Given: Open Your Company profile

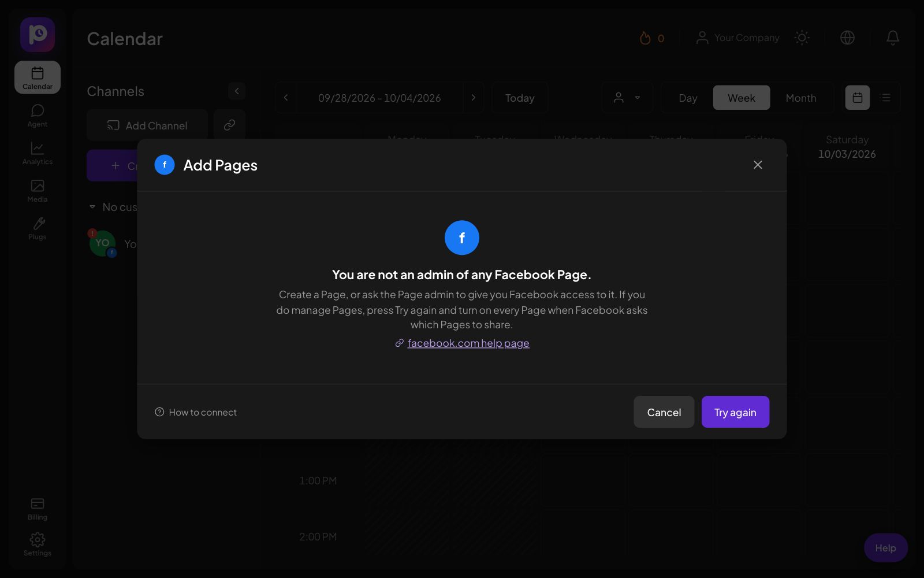Looking at the screenshot, I should (737, 38).
